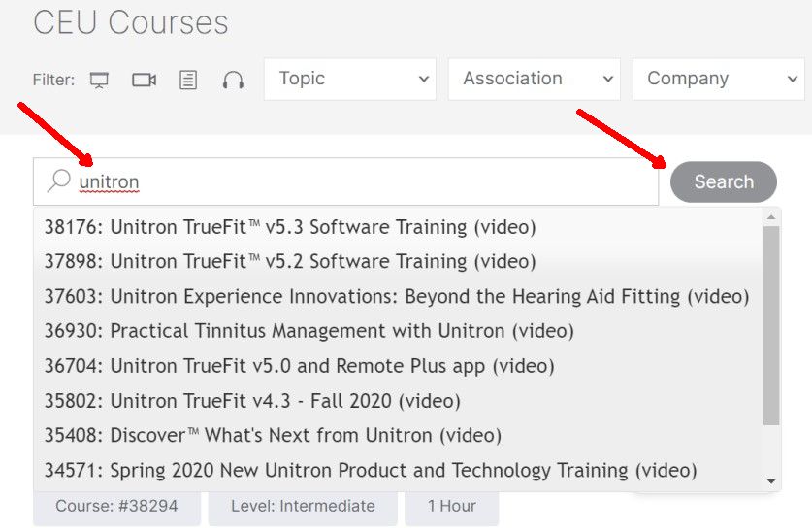The height and width of the screenshot is (528, 812).
Task: Click the magnifying glass search icon
Action: point(58,181)
